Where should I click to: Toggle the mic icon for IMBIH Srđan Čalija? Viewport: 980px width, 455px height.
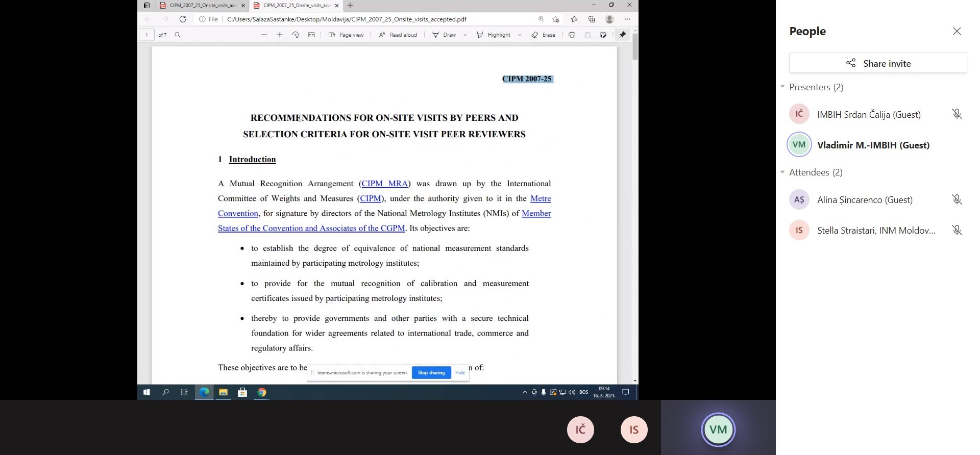[x=957, y=114]
